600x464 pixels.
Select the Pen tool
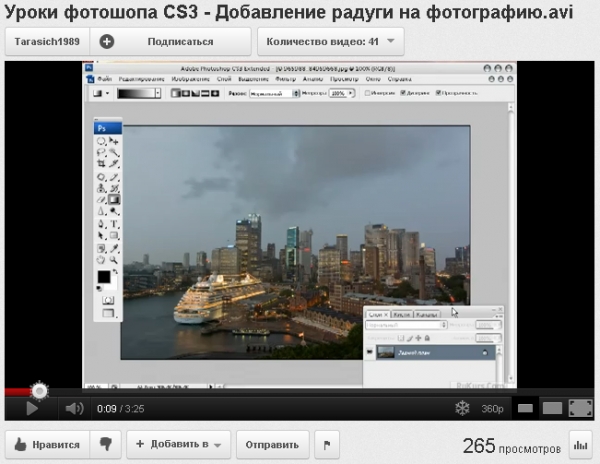point(101,224)
